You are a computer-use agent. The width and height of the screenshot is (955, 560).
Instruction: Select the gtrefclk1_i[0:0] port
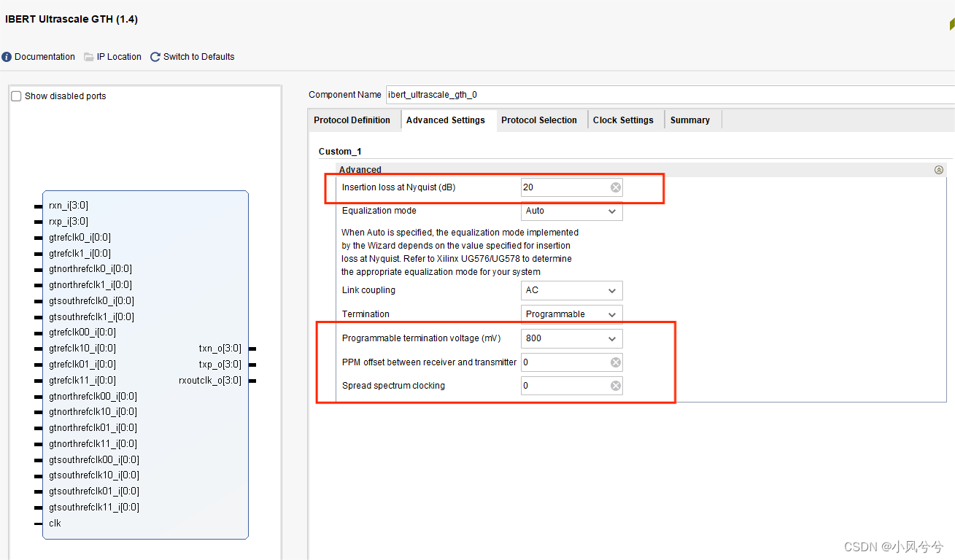click(x=80, y=254)
